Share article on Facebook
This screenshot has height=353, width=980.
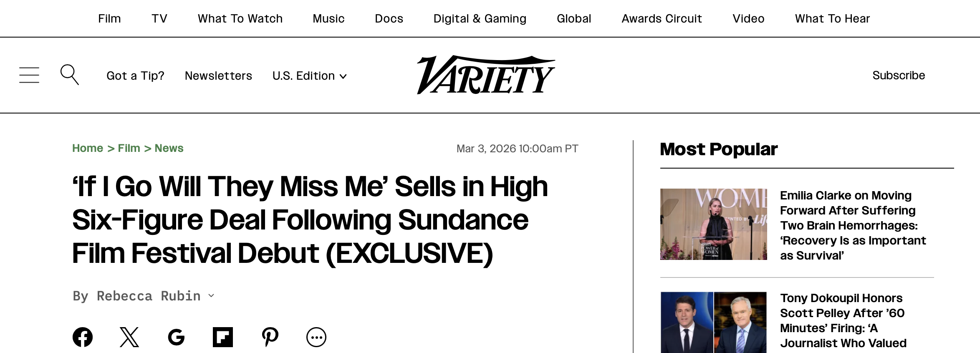(x=83, y=337)
